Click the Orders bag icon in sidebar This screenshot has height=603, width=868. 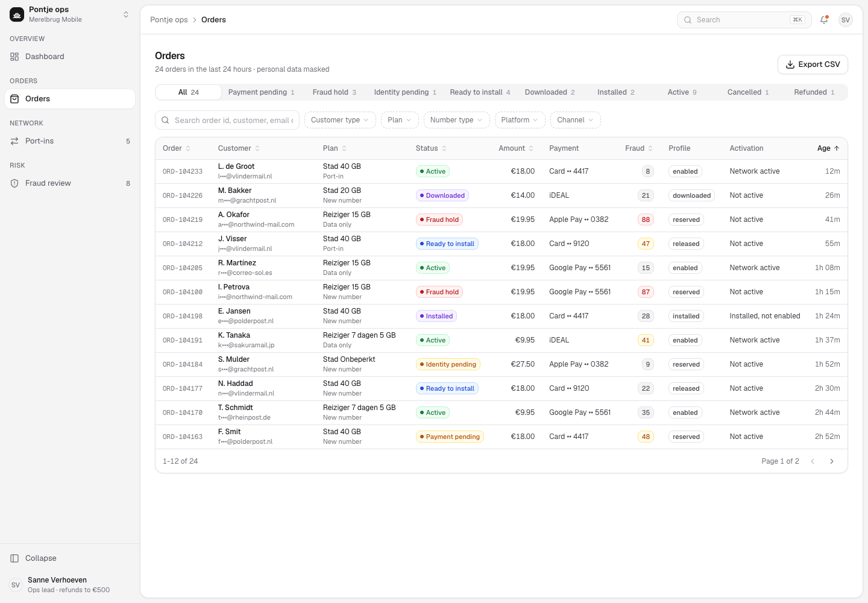pos(14,99)
